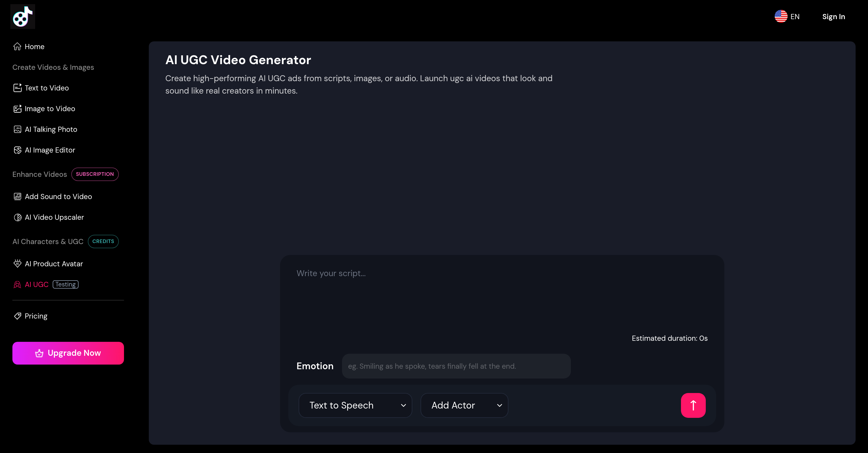Click the CREDITS badge next to AI Characters

[103, 241]
